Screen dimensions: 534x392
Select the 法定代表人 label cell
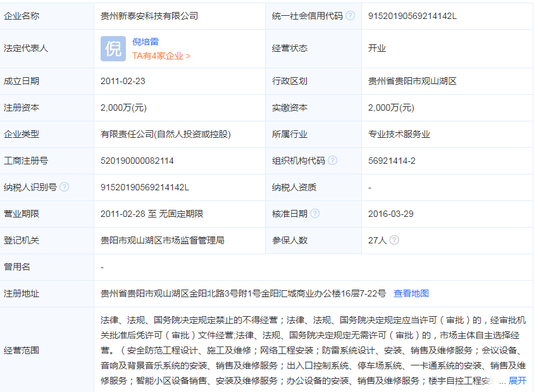point(47,49)
